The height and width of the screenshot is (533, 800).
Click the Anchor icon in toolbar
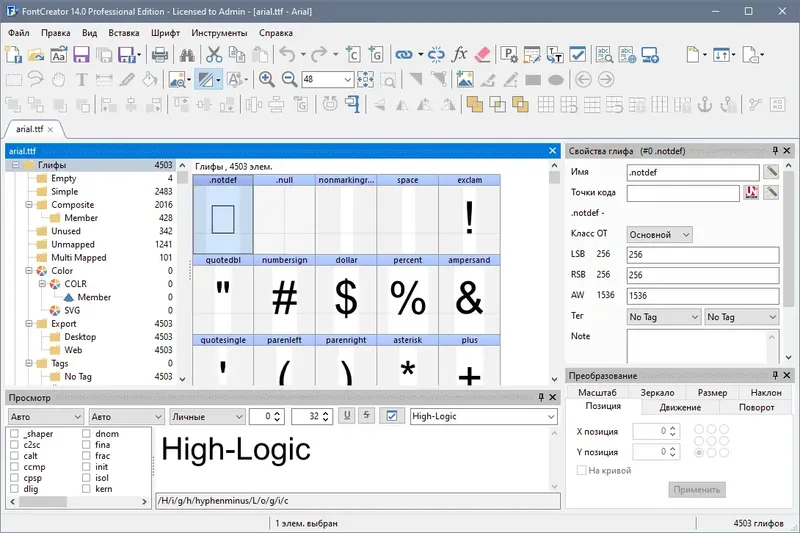pyautogui.click(x=705, y=105)
